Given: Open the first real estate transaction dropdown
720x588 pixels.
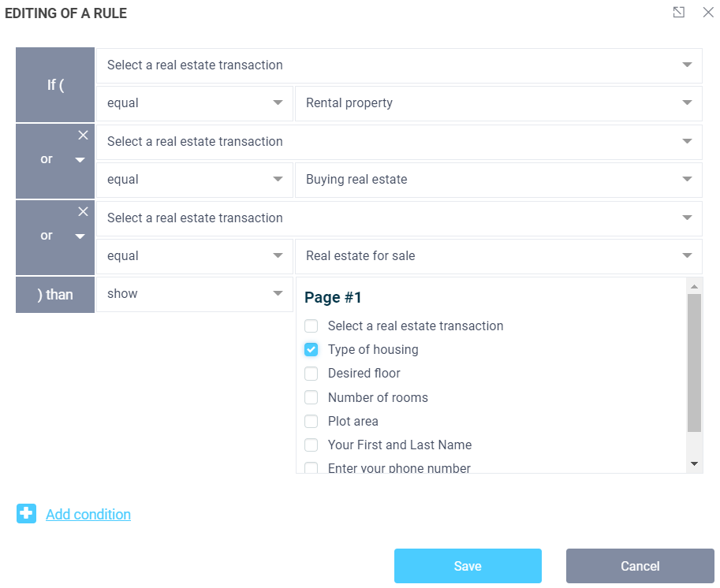Looking at the screenshot, I should click(x=397, y=65).
